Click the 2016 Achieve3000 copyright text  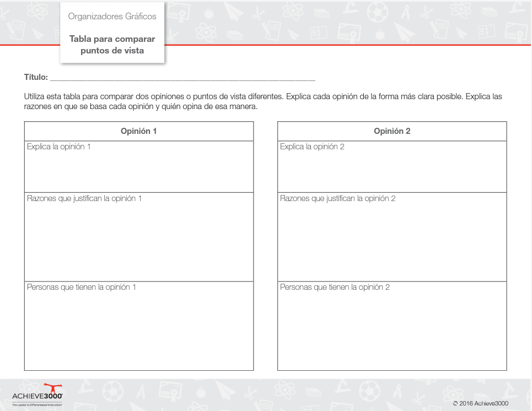pos(480,403)
